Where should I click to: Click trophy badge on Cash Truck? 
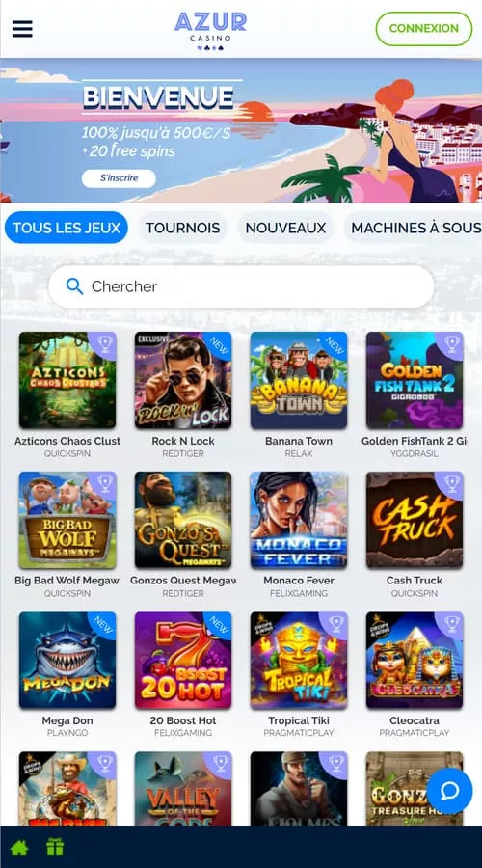[451, 482]
